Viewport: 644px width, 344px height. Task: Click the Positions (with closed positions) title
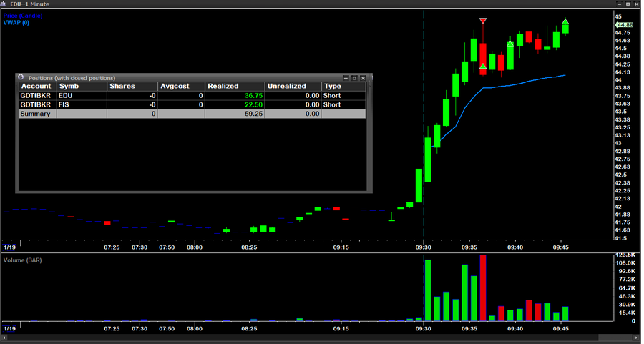point(72,77)
